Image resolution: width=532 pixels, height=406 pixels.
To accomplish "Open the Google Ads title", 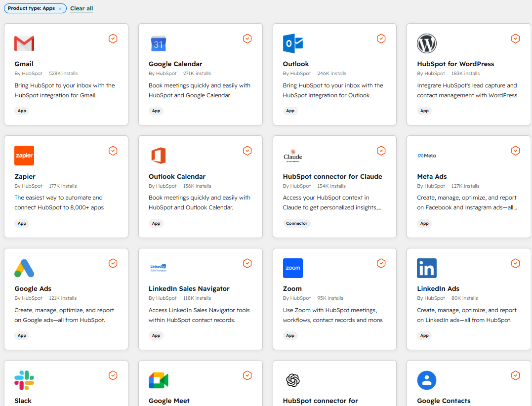I will 33,288.
